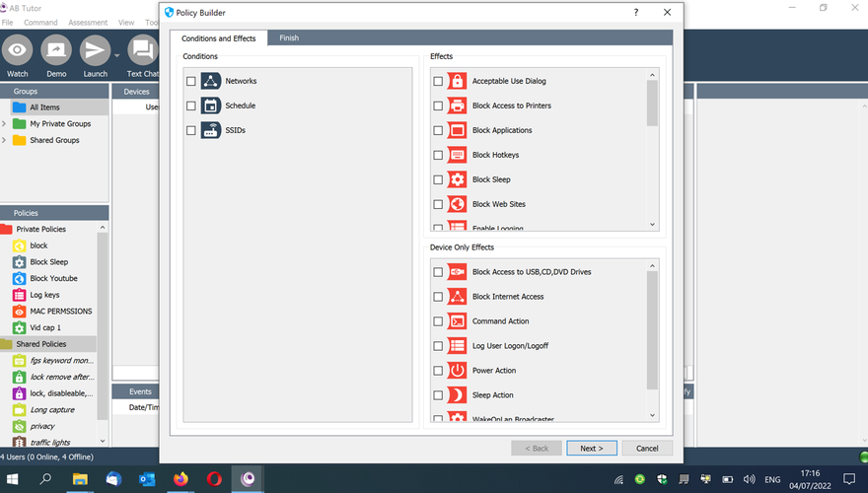Screen dimensions: 868x493
Task: Click the Policy Builder help question mark
Action: pyautogui.click(x=636, y=12)
